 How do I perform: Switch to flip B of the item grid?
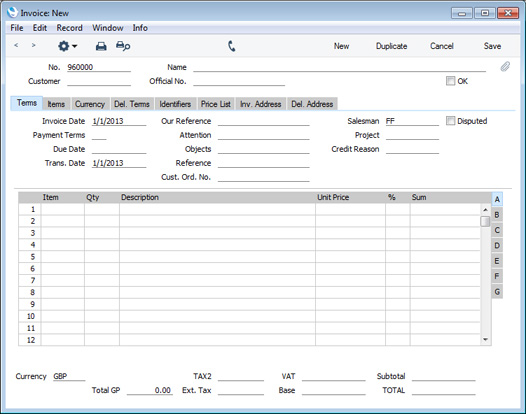click(x=497, y=215)
